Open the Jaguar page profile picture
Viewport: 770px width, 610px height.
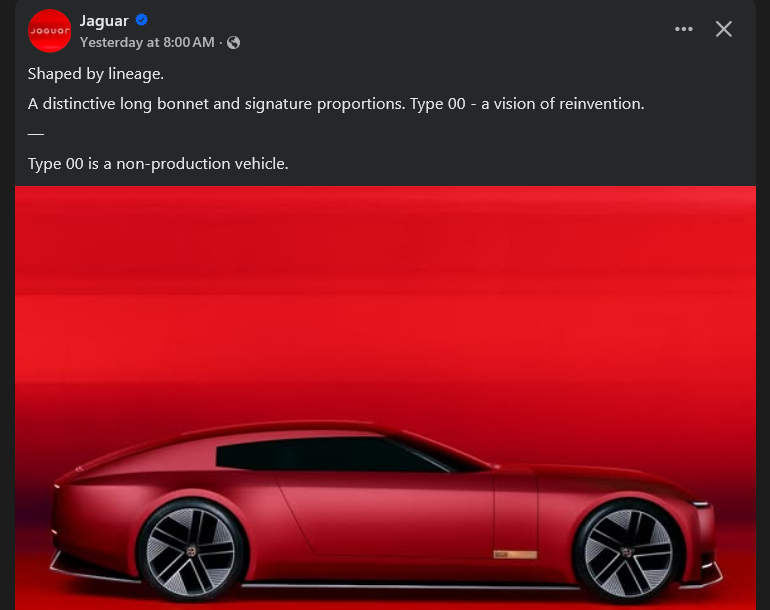(50, 30)
